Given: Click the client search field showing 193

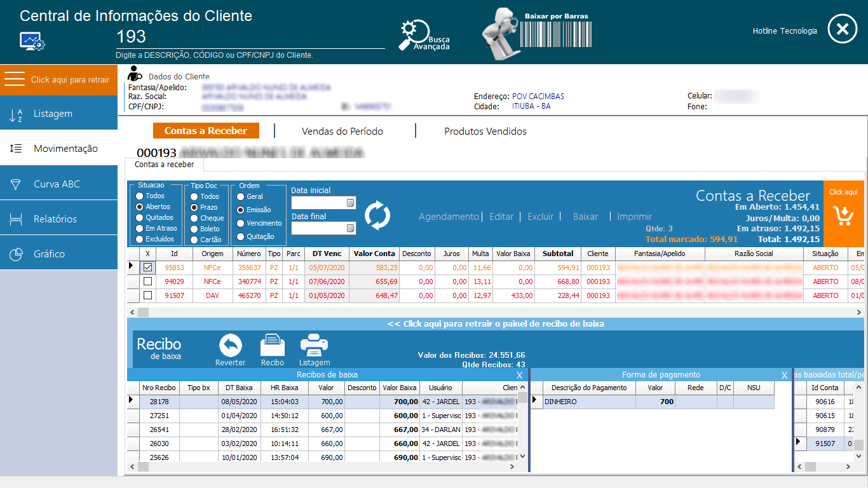Looking at the screenshot, I should click(250, 36).
